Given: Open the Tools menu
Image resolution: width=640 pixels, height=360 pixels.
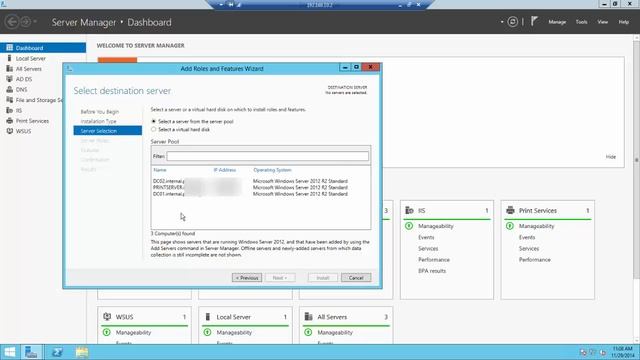Looking at the screenshot, I should pos(582,22).
